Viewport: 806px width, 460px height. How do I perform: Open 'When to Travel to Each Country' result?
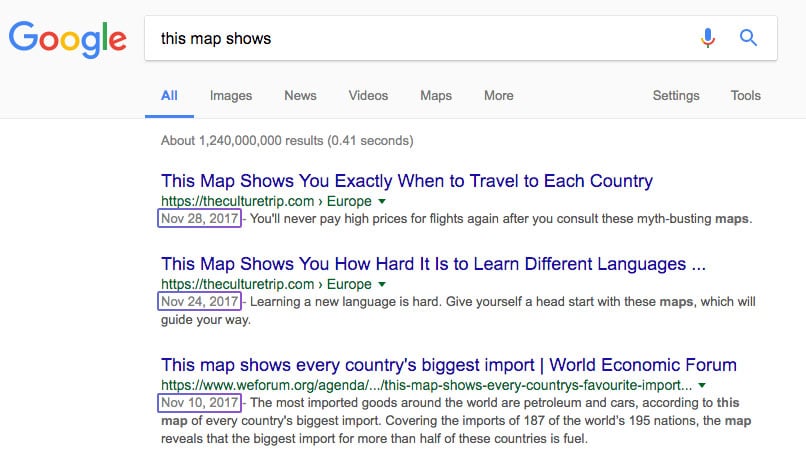407,181
